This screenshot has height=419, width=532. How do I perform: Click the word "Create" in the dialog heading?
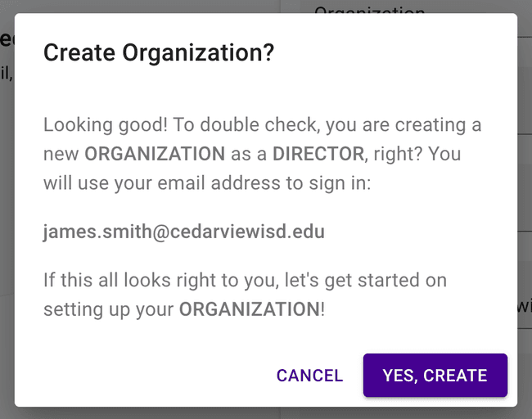79,53
